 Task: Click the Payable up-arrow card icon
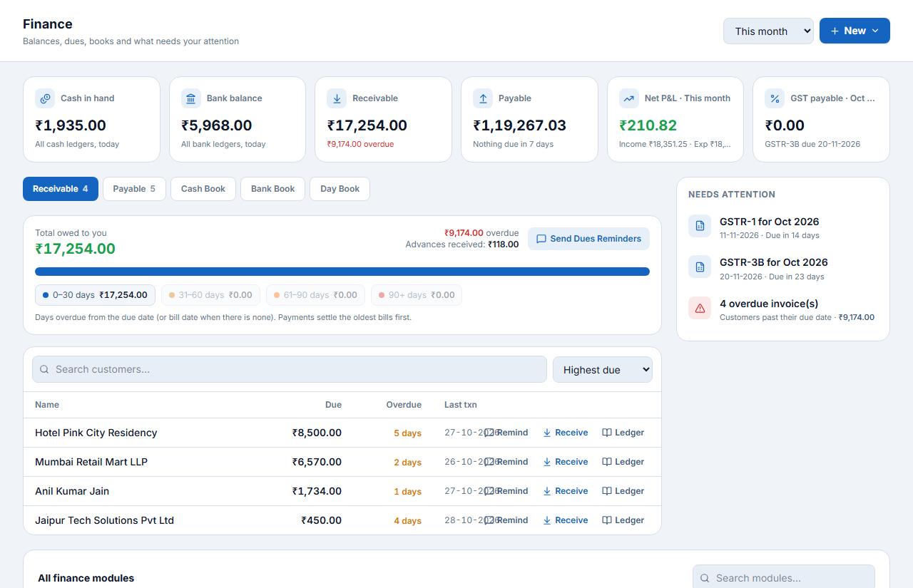click(x=483, y=98)
